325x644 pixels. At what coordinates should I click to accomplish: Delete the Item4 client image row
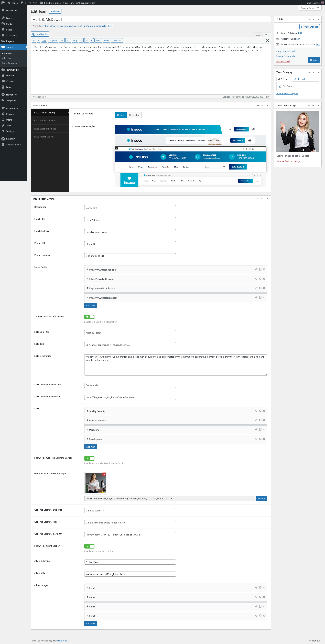click(264, 616)
